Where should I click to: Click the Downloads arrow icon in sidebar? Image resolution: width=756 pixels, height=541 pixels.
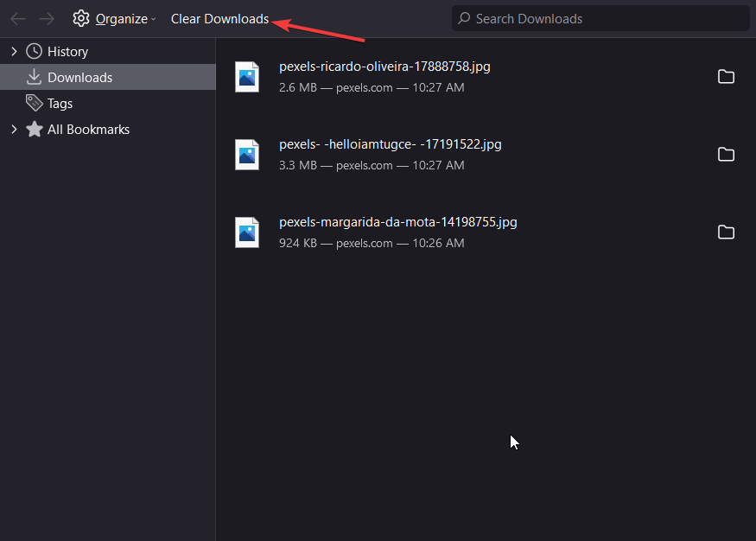pos(34,77)
